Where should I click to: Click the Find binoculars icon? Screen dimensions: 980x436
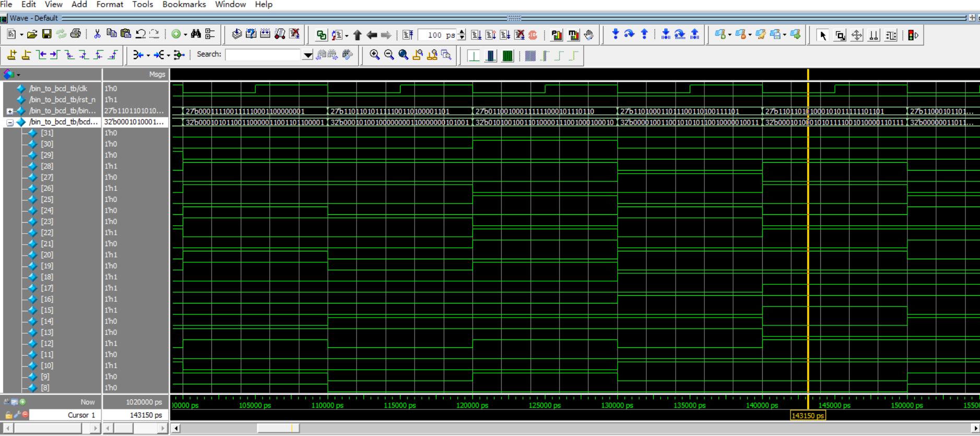point(196,34)
